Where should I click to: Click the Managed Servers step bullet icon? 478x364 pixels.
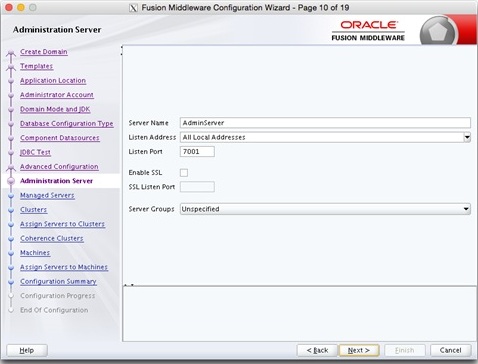pos(11,196)
